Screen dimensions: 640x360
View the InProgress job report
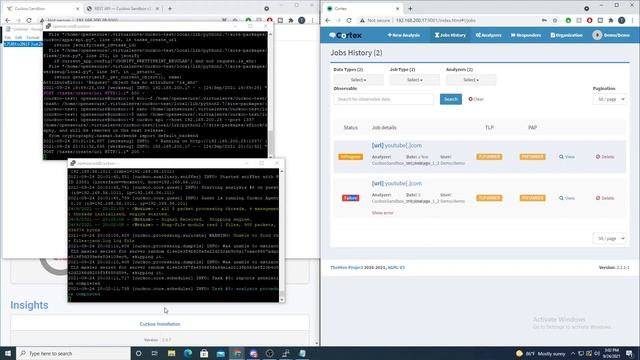567,157
